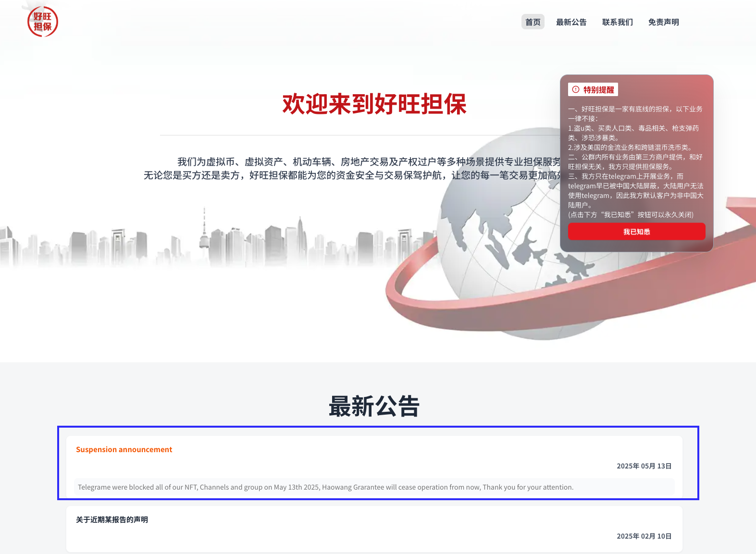Click the 欢迎来到好旺担保 red headline
The image size is (756, 554).
374,104
